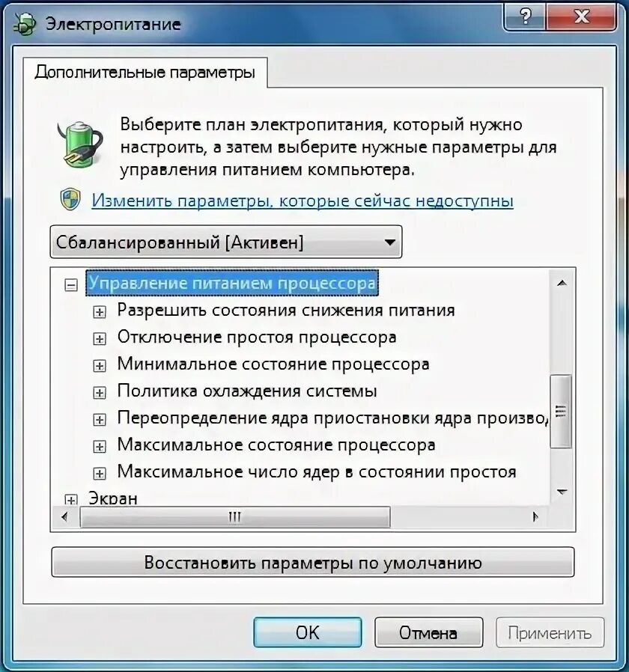Expand Минимальное состояние процессора item
Viewport: 629px width, 672px height.
(100, 366)
